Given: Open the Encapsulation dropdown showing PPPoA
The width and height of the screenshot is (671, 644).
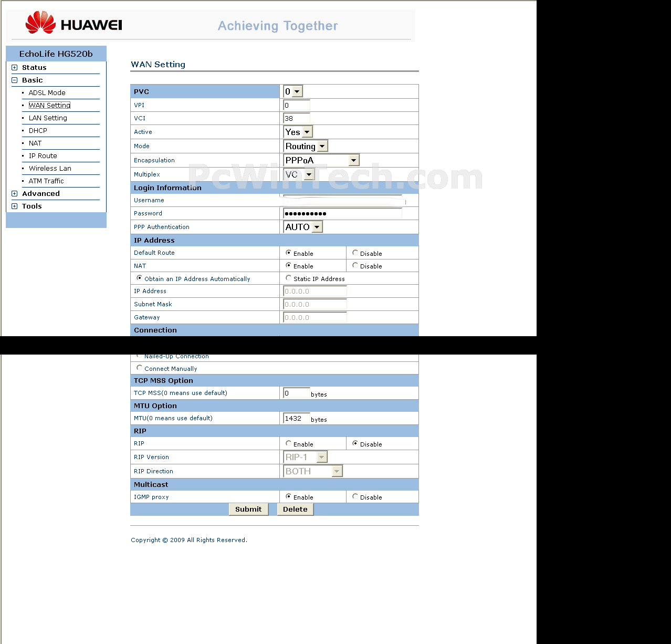Looking at the screenshot, I should (x=321, y=160).
